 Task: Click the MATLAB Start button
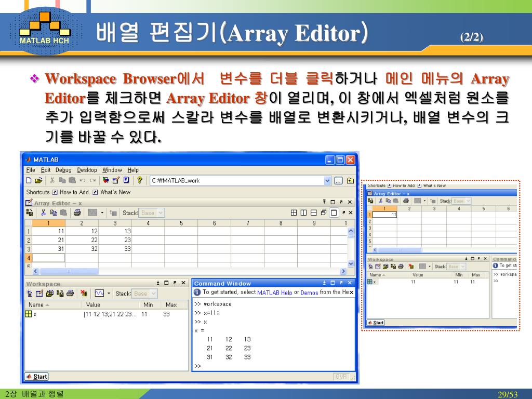pyautogui.click(x=37, y=377)
